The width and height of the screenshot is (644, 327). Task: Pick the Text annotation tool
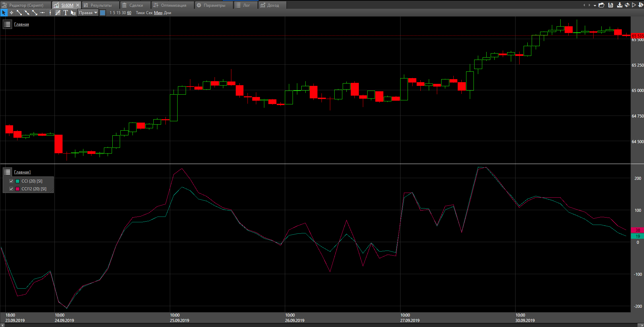point(66,13)
